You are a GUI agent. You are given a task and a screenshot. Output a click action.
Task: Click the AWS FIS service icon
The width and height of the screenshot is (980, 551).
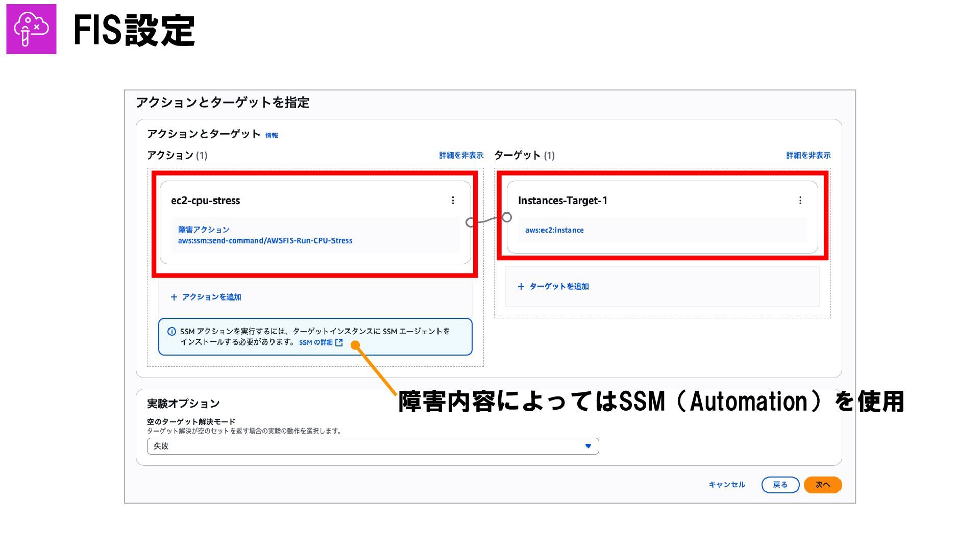pos(31,29)
